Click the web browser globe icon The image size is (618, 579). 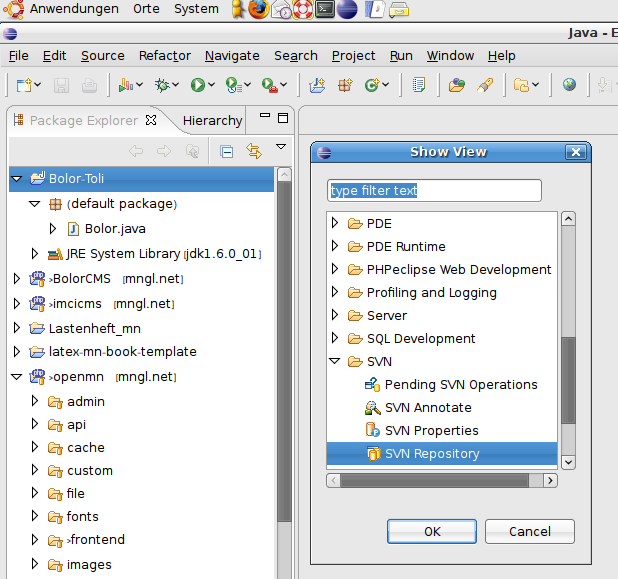570,84
